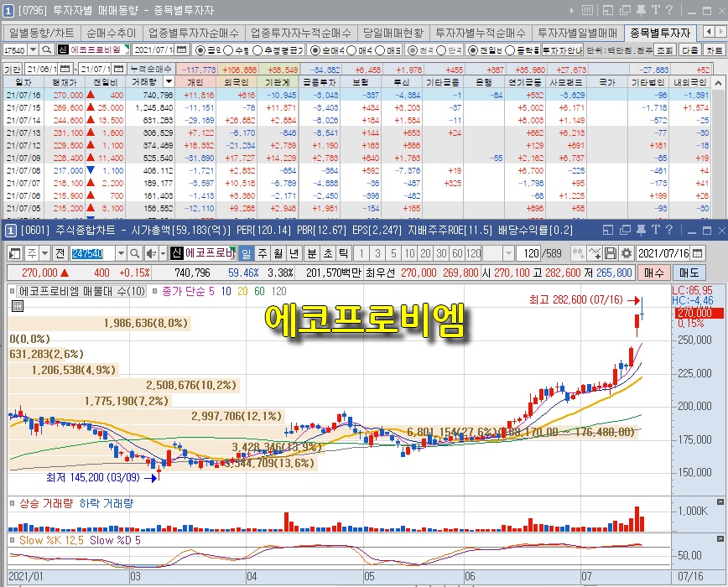Click the 247540 stock code input in chart
Viewport: 728px width, 587px height.
click(92, 253)
